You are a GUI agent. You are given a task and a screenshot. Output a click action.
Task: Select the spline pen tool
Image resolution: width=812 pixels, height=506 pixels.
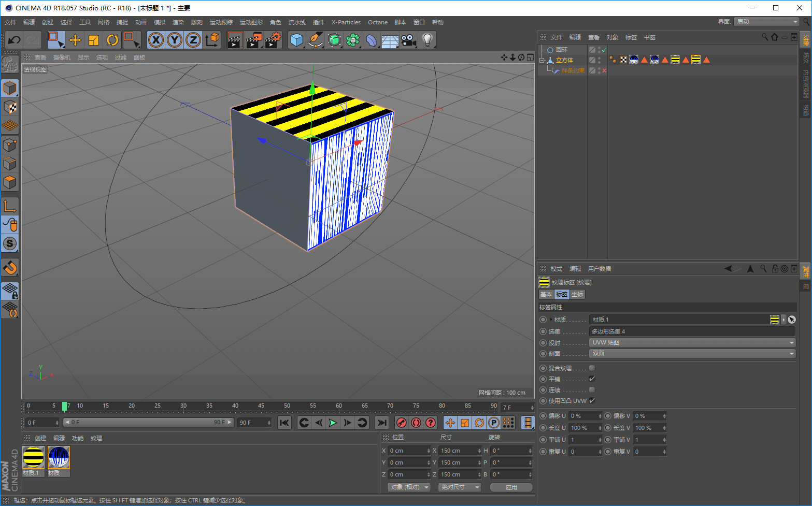point(315,40)
